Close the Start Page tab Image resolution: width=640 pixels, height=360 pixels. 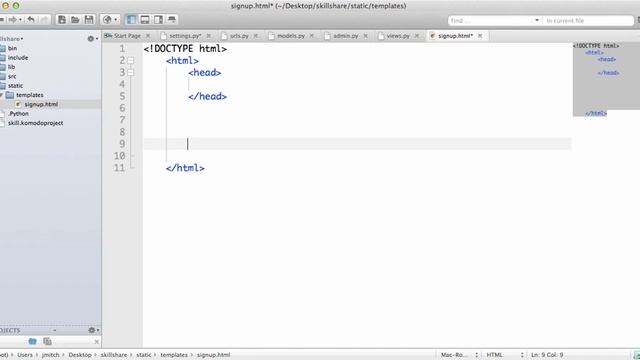pyautogui.click(x=148, y=36)
